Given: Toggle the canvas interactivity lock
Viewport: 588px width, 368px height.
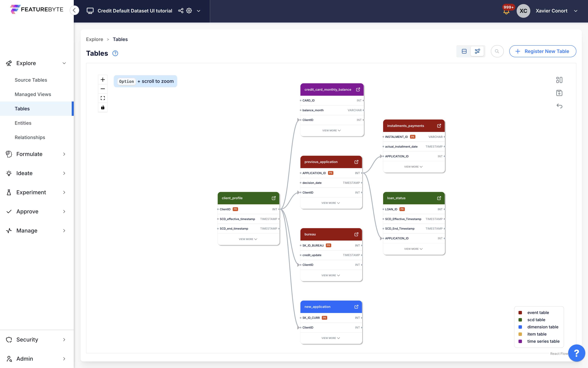Looking at the screenshot, I should [103, 107].
